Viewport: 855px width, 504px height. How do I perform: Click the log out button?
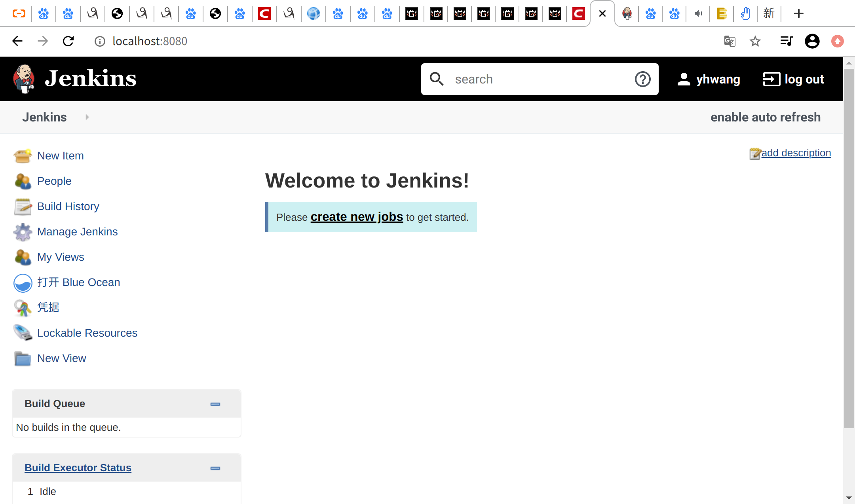pos(793,79)
